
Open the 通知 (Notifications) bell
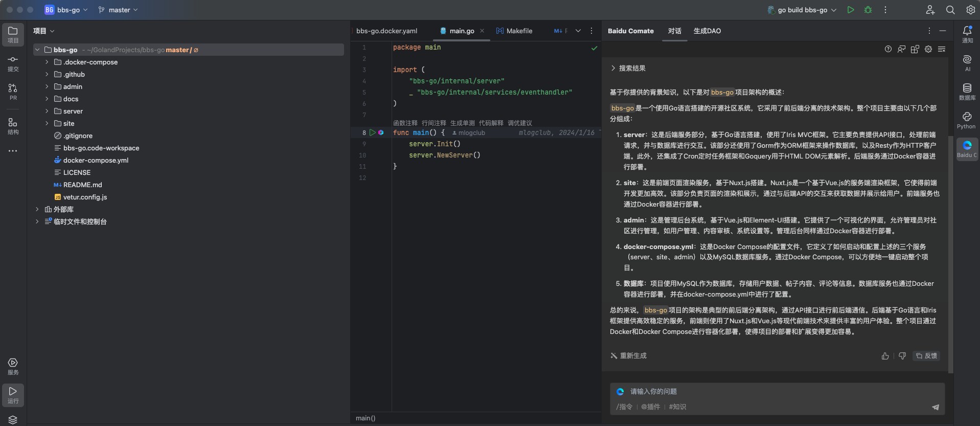(967, 35)
